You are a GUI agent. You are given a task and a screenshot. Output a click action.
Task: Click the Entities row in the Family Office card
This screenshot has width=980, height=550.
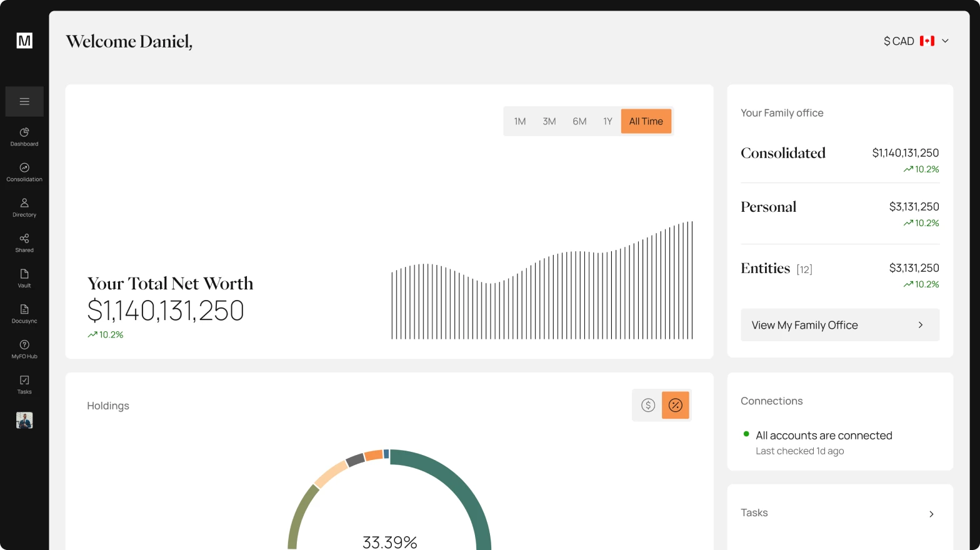pyautogui.click(x=840, y=275)
